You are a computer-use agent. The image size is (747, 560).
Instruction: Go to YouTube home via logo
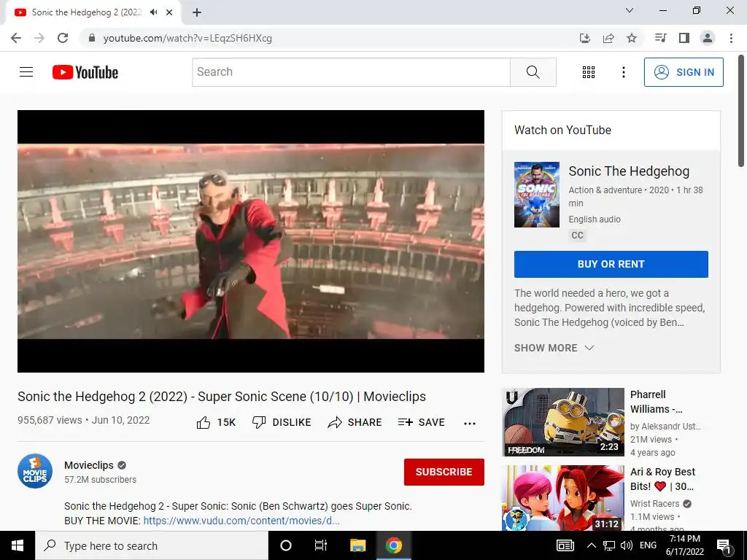85,72
